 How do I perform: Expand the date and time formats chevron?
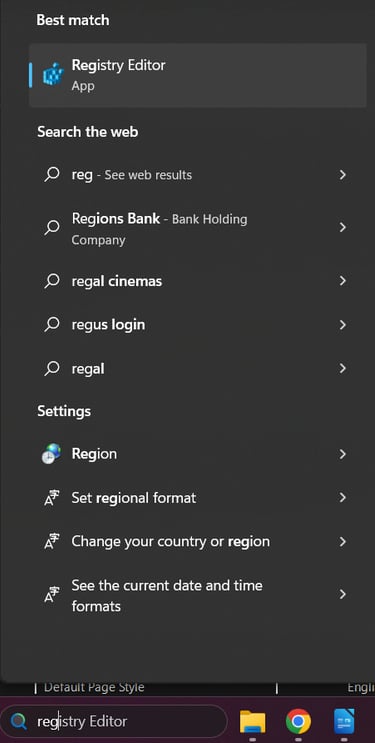343,594
